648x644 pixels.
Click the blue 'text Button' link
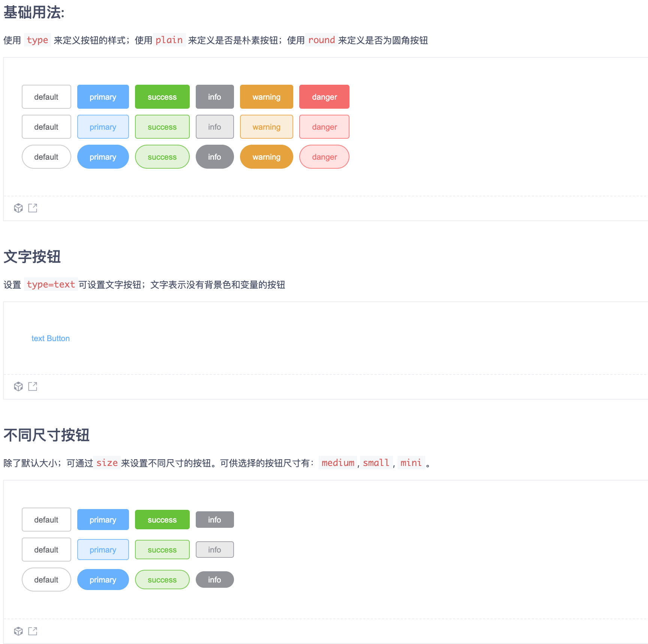coord(51,338)
